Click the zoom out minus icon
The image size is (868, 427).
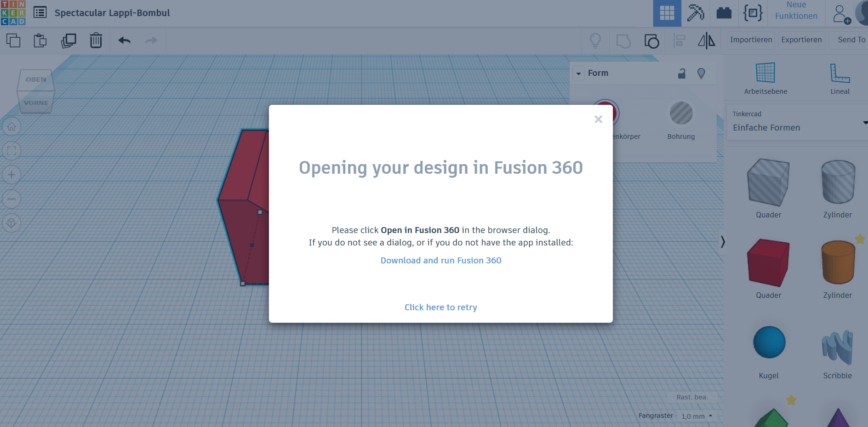[11, 199]
